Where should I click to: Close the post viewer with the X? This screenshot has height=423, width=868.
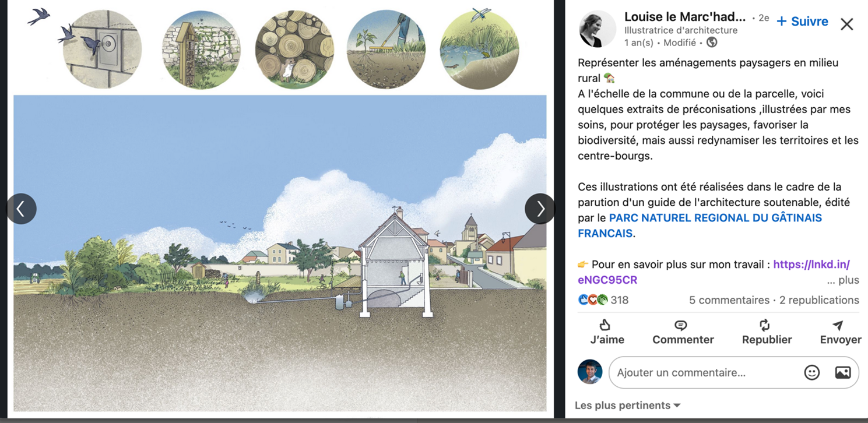pyautogui.click(x=846, y=24)
